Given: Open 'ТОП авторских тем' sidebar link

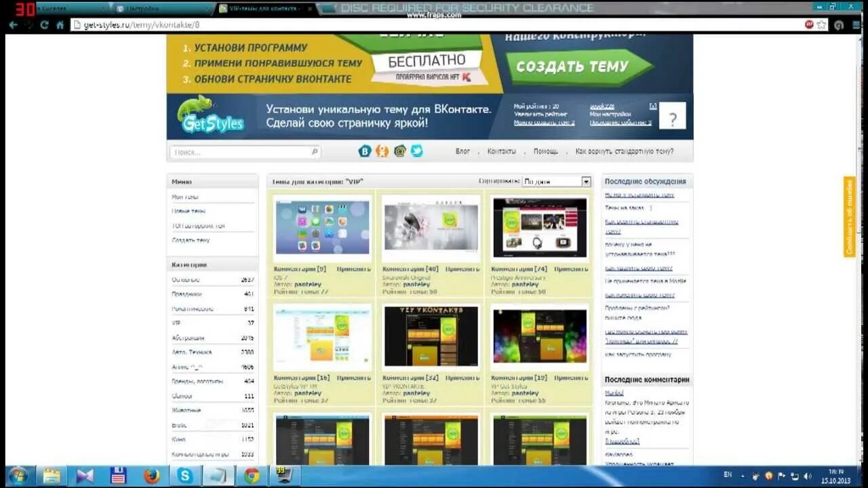Looking at the screenshot, I should point(198,226).
